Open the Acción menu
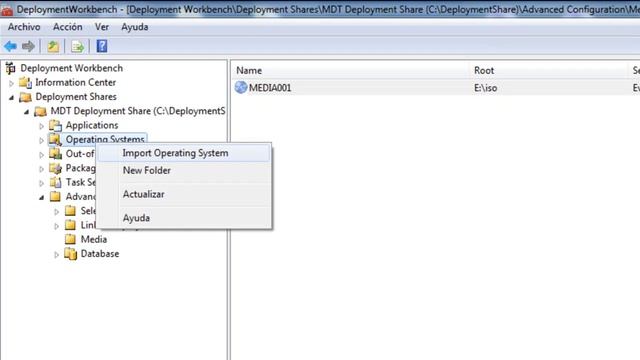The image size is (640, 360). tap(68, 27)
